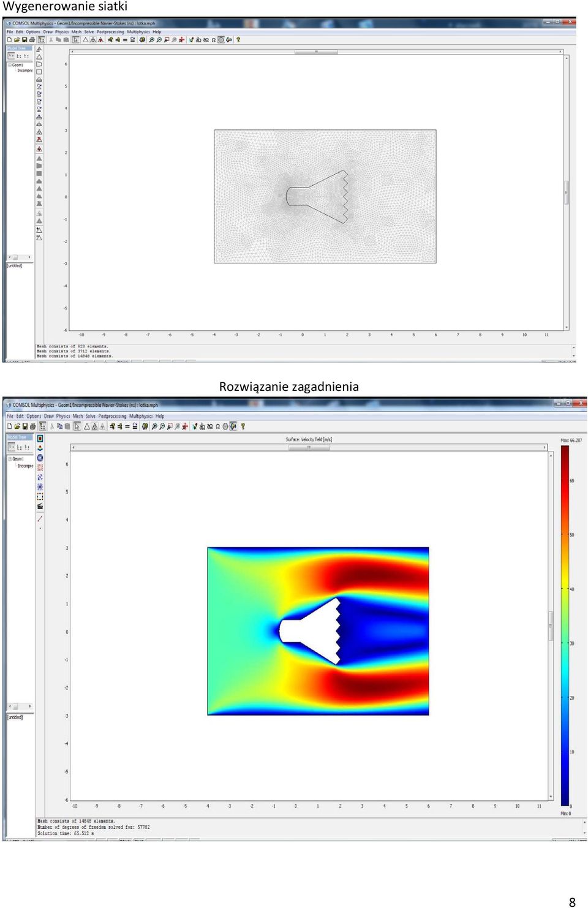Image resolution: width=588 pixels, height=908 pixels.
Task: Click 'Solution time: 65.512 s' log line
Action: click(66, 833)
